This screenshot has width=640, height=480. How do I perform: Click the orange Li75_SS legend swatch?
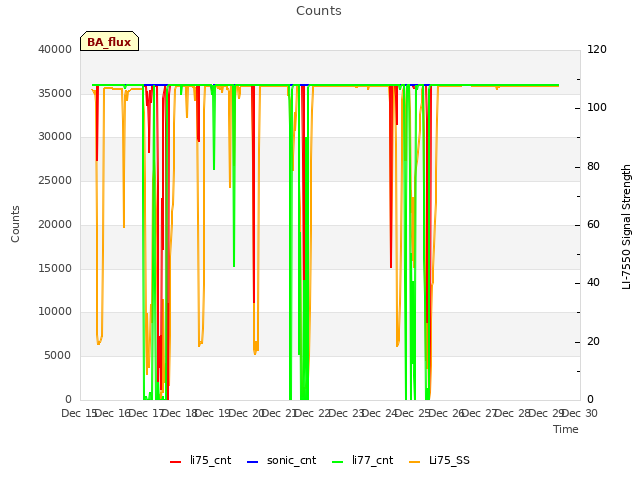click(415, 462)
